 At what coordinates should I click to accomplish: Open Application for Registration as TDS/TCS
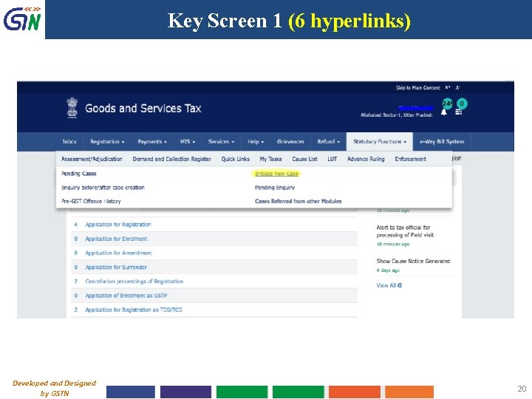coord(133,310)
